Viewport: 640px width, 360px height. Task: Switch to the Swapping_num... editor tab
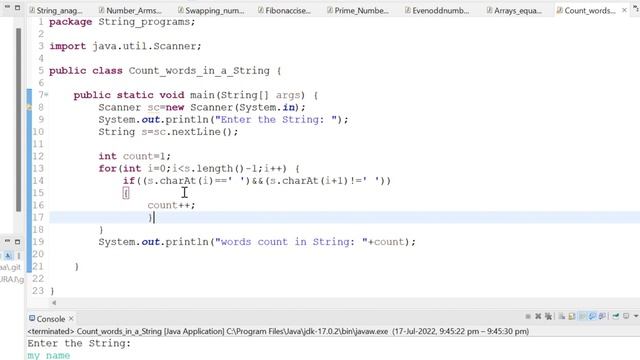211,11
